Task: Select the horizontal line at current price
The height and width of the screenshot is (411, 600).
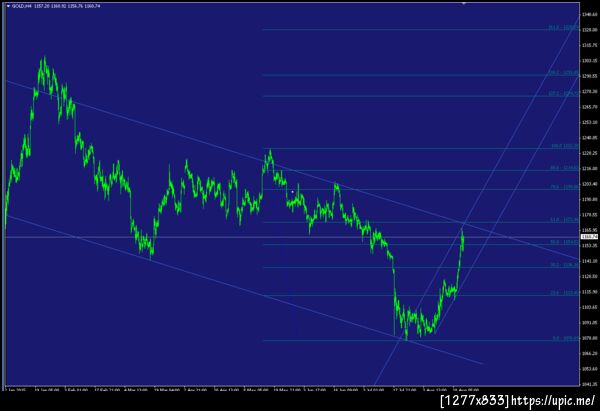Action: pos(291,237)
